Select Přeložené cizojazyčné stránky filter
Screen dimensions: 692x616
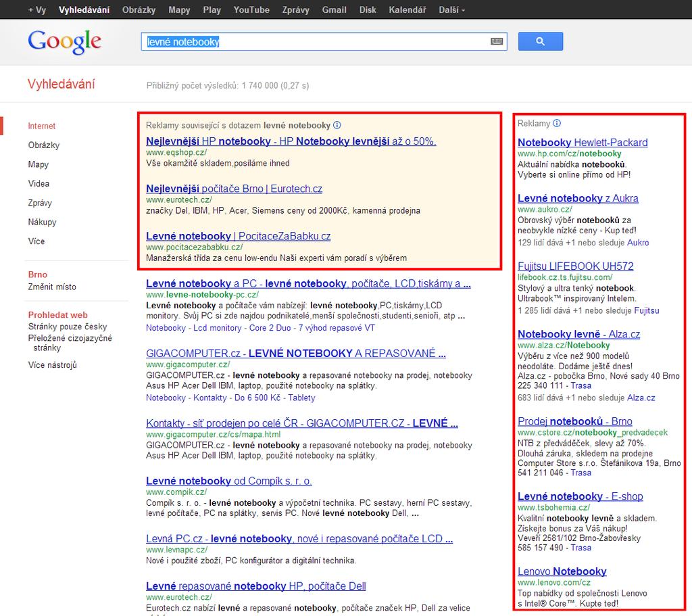70,343
